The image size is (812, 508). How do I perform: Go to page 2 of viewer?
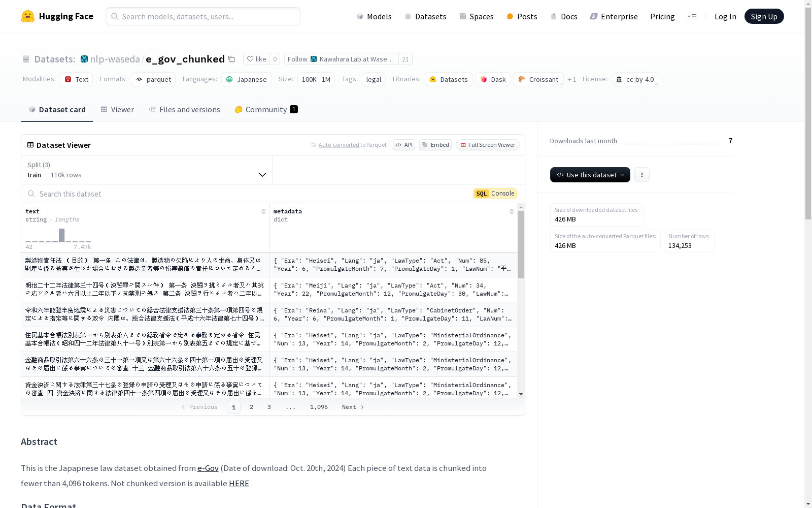251,407
